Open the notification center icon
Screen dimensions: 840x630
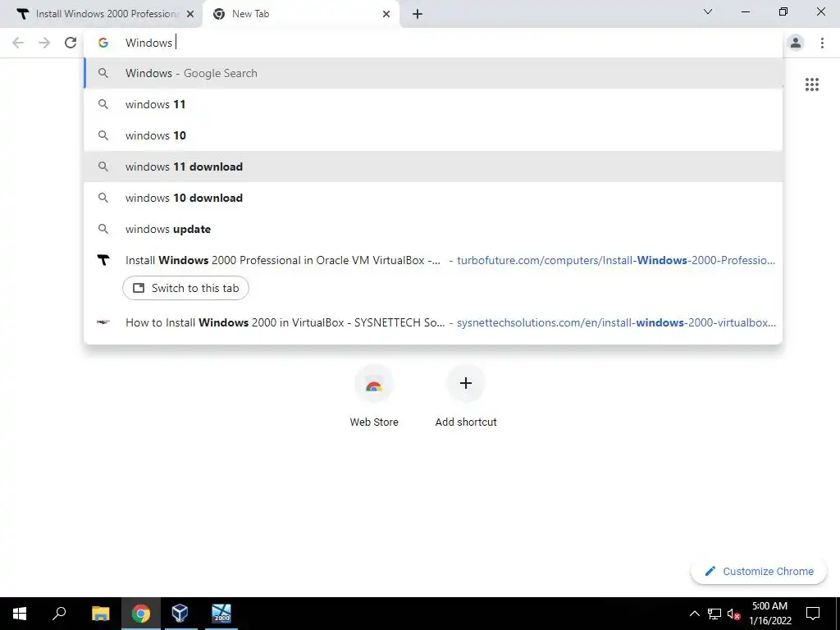[813, 614]
